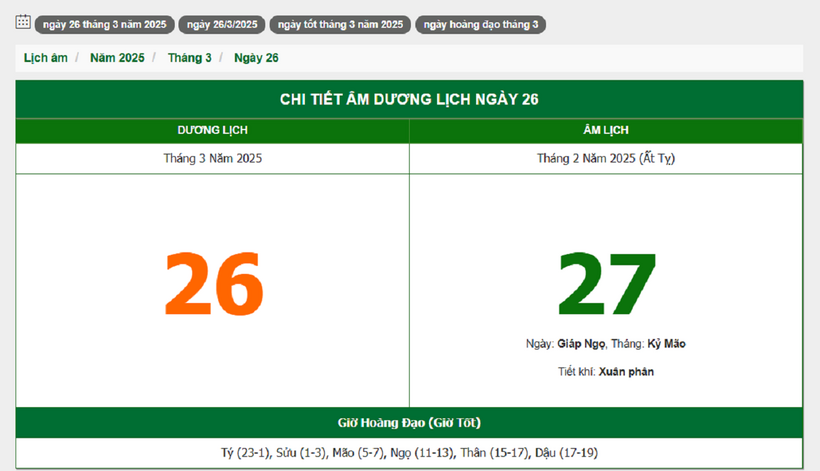Click the "ÂM LỊCH" column header

[x=606, y=131]
